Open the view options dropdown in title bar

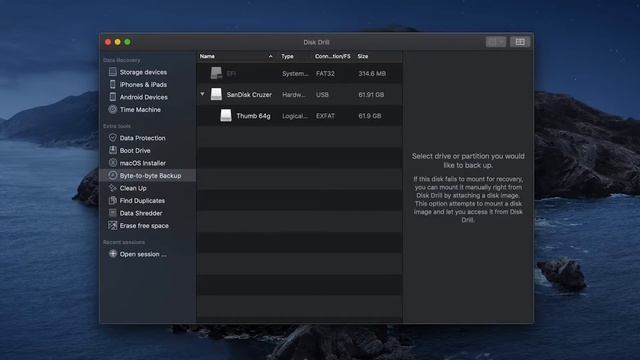point(496,42)
